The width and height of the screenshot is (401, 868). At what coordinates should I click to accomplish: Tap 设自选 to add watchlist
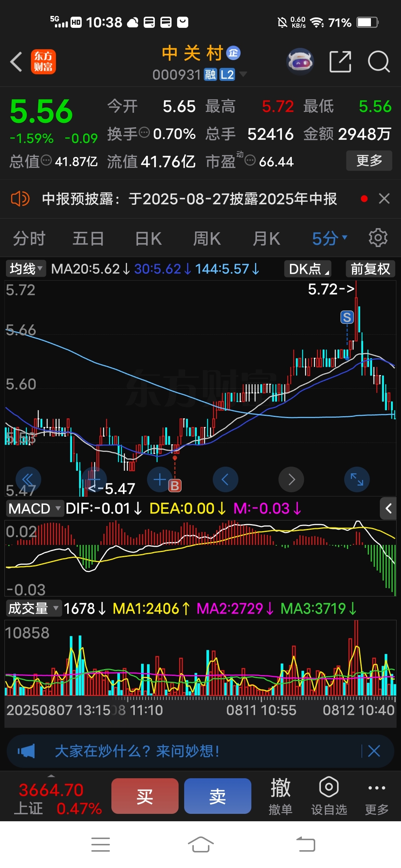pyautogui.click(x=329, y=796)
